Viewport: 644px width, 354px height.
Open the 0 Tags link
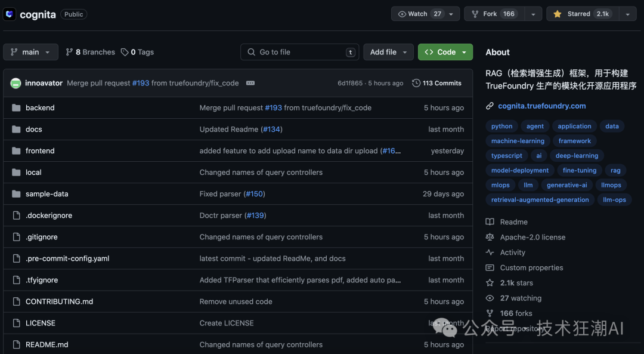[137, 52]
